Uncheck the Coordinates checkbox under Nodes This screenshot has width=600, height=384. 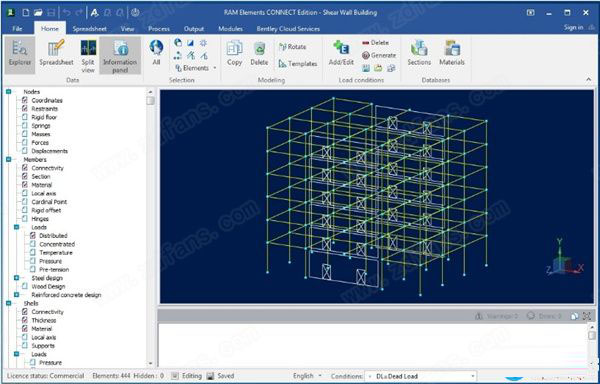tap(25, 100)
